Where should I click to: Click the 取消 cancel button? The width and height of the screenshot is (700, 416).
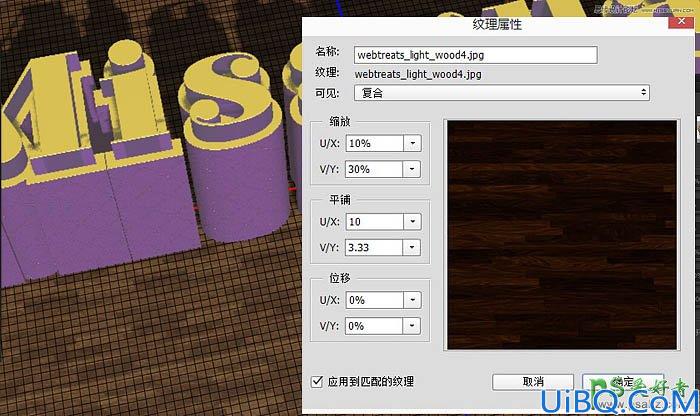pos(533,382)
